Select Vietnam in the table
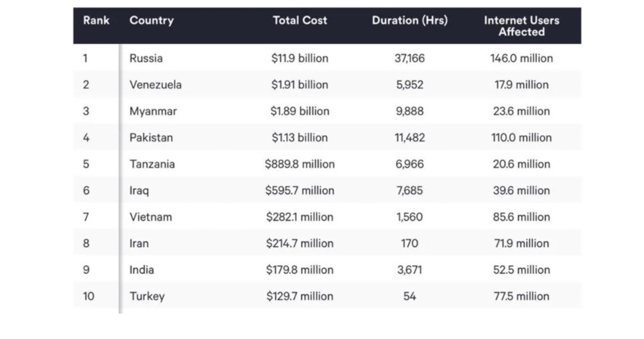644x339 pixels. point(150,217)
